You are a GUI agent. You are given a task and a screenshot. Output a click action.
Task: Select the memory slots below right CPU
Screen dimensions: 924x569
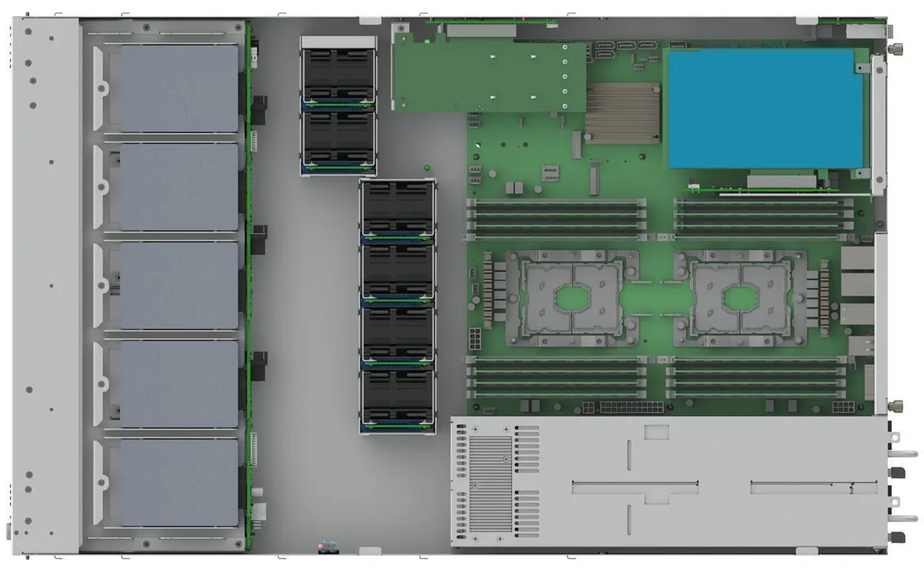click(758, 377)
